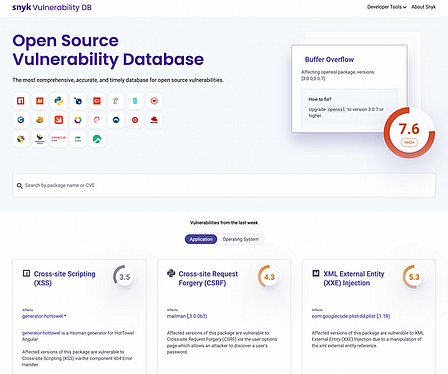Open the Cross-site Scripting (XSS) title link

pos(65,278)
